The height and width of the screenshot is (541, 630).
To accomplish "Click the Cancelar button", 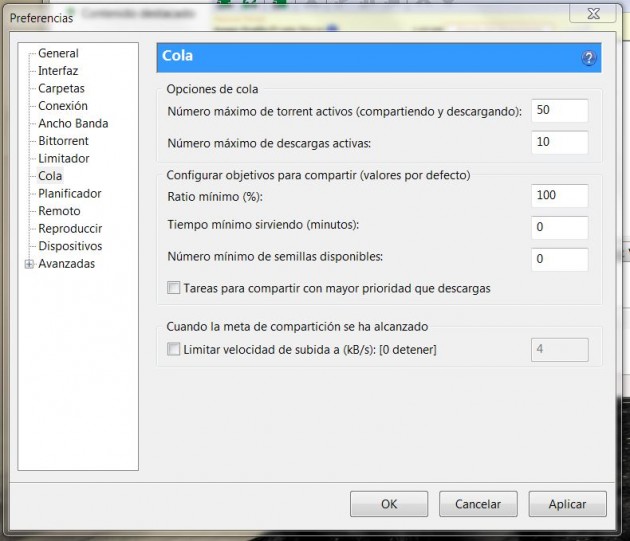I will pyautogui.click(x=478, y=504).
